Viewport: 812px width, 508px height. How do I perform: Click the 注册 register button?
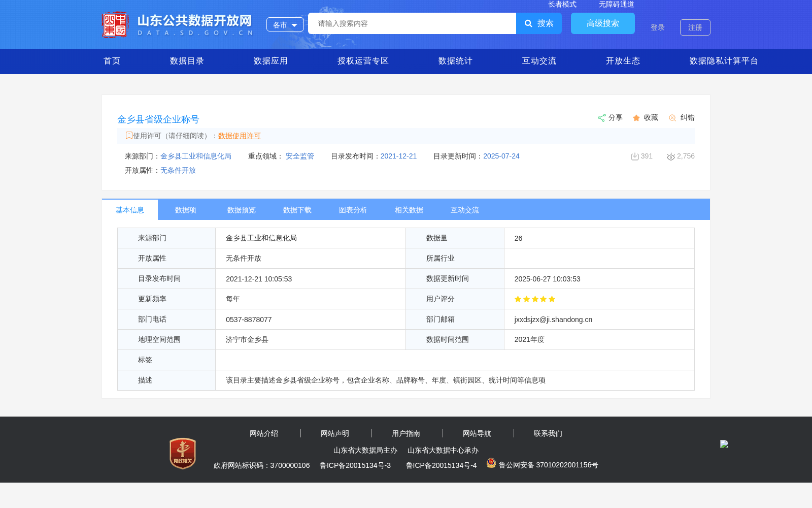pyautogui.click(x=695, y=27)
